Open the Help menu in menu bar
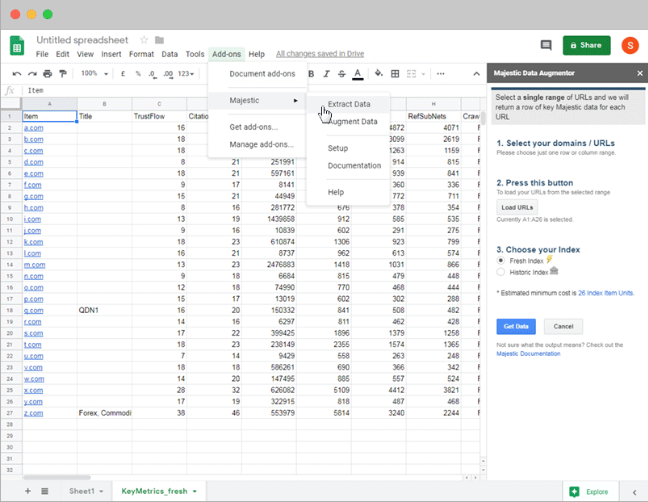The height and width of the screenshot is (502, 648). [x=256, y=54]
